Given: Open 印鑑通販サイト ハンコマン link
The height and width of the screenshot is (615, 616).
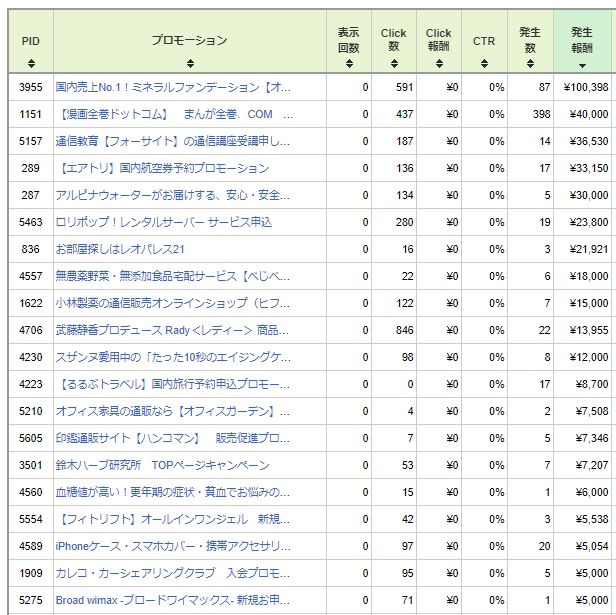Looking at the screenshot, I should tap(172, 438).
